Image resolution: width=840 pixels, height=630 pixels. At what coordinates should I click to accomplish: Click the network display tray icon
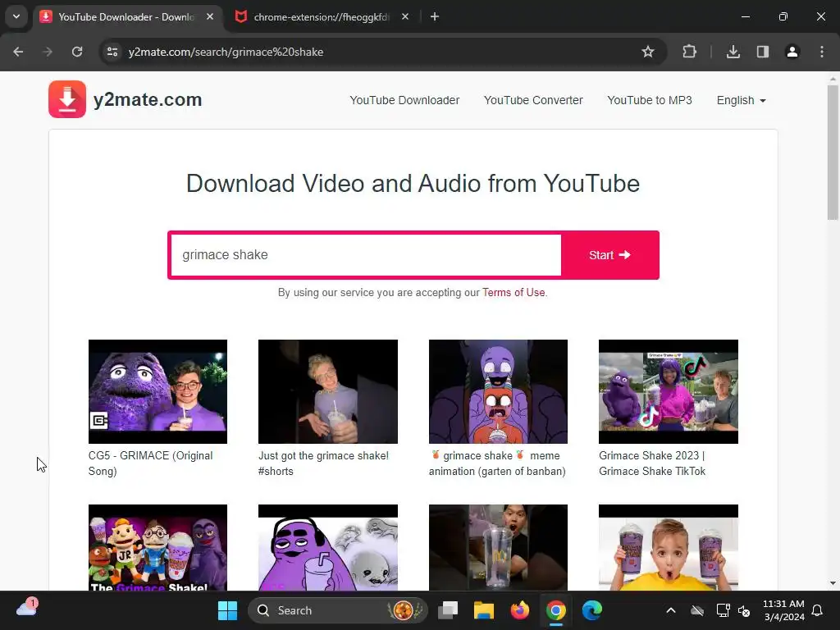pos(724,610)
